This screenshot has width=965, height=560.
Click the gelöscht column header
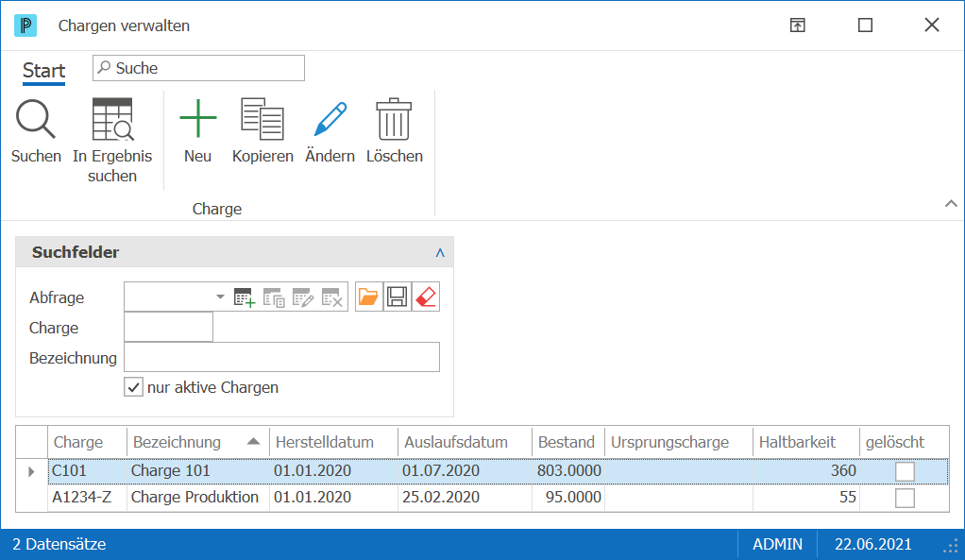click(x=904, y=442)
